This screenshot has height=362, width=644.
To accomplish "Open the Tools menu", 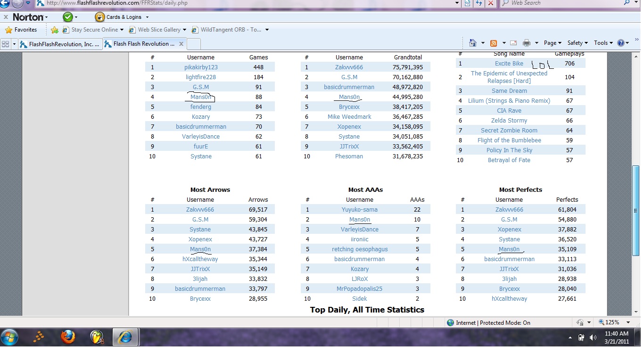I will coord(603,43).
